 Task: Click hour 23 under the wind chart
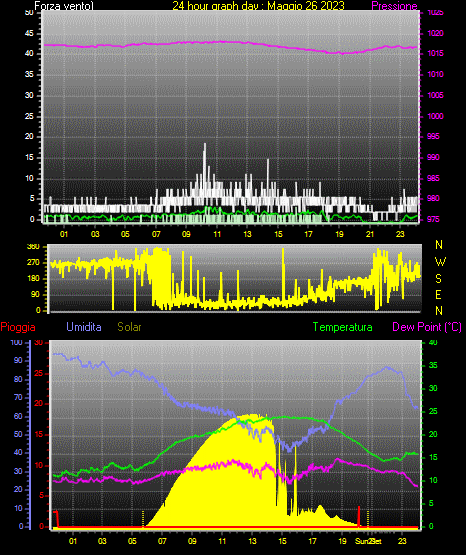tap(400, 234)
